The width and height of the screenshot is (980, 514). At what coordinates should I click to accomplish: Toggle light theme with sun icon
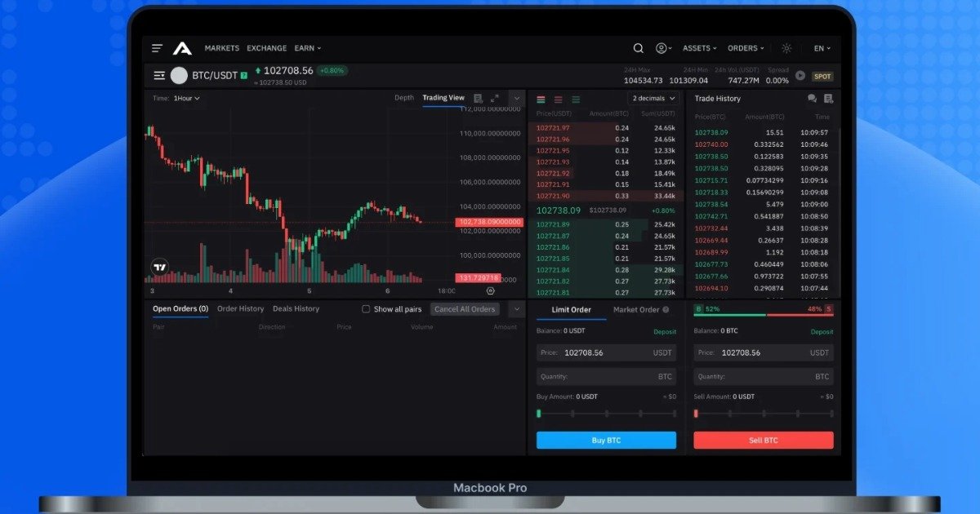point(786,48)
